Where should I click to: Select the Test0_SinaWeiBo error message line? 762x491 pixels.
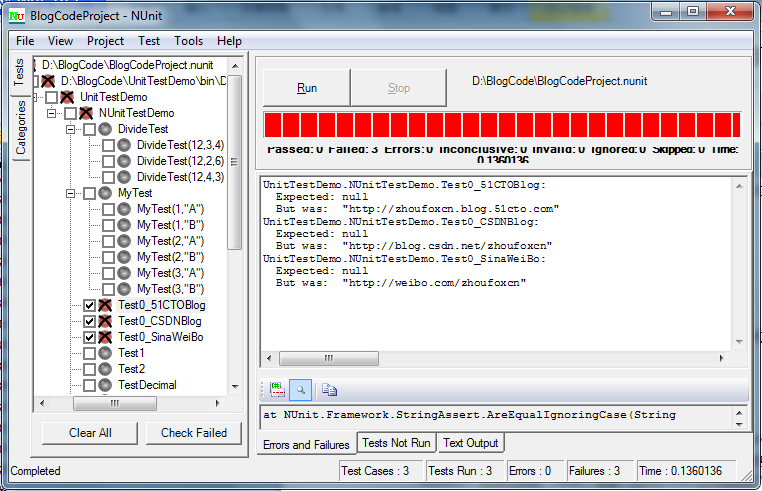[x=404, y=259]
